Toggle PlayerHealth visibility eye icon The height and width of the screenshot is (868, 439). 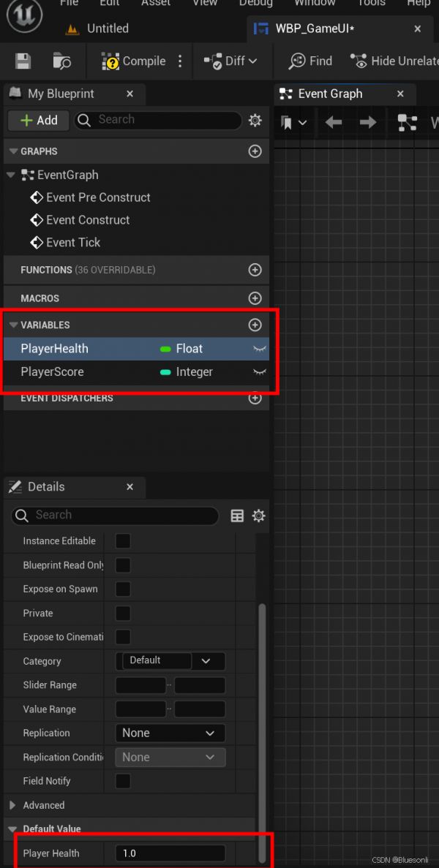pos(259,350)
